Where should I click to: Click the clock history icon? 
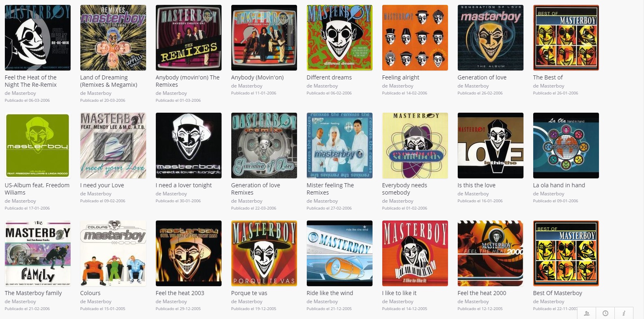click(605, 313)
